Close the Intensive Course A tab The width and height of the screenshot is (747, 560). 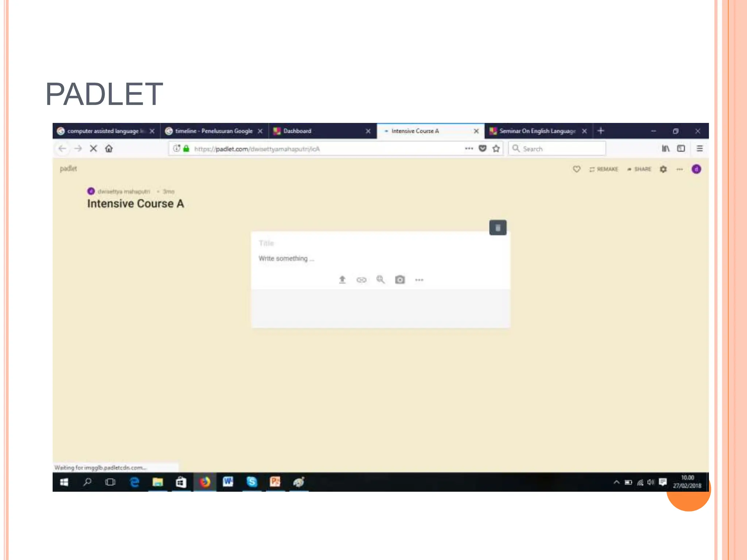(x=476, y=131)
